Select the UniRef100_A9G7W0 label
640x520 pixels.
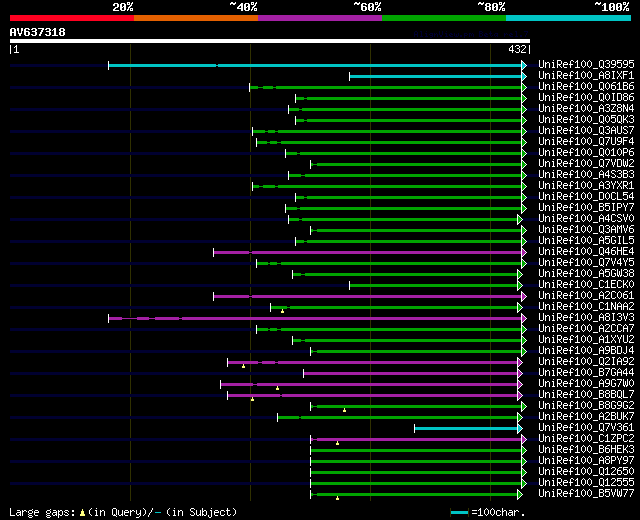pyautogui.click(x=586, y=384)
